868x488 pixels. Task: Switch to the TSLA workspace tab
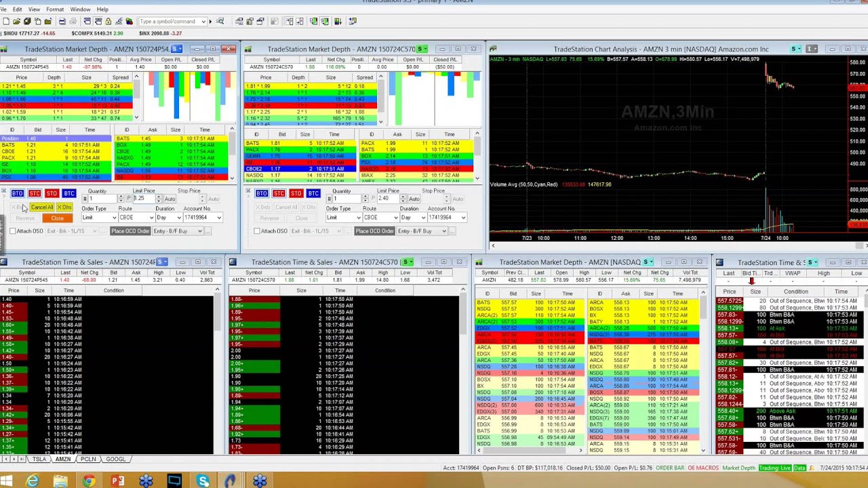39,459
